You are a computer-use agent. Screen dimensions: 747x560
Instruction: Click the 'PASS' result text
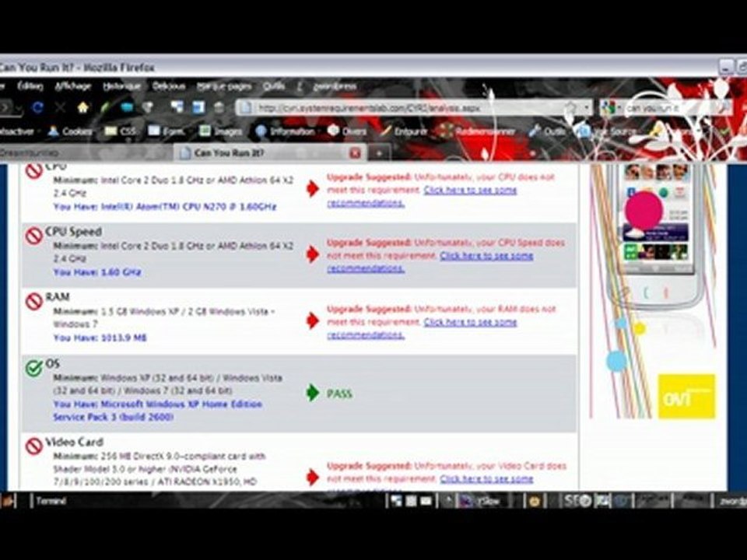(x=339, y=394)
